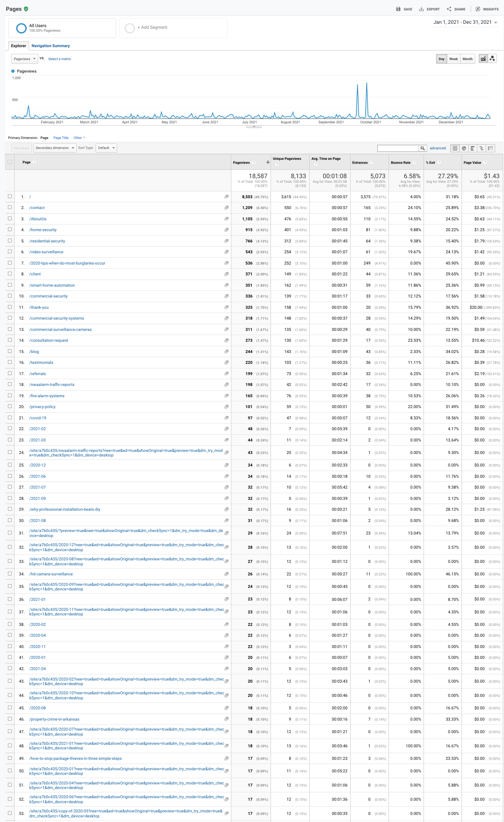Click the table search magnifier icon
Screen dimensions: 504x822
pyautogui.click(x=423, y=148)
